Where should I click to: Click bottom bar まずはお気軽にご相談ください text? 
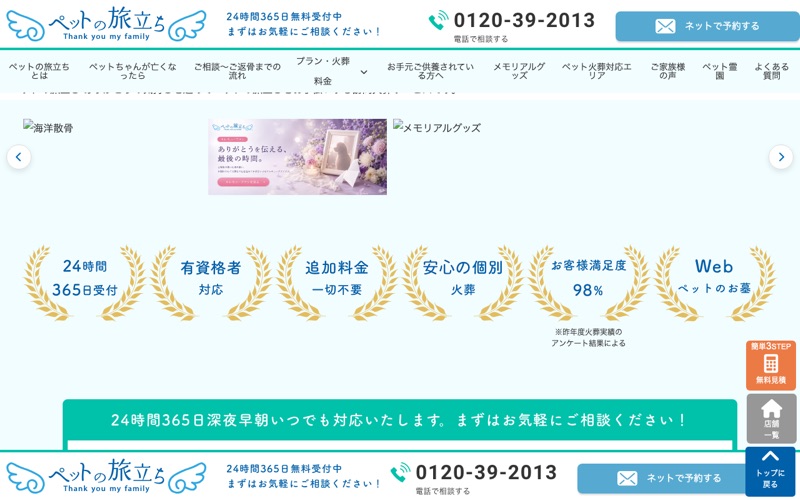(x=304, y=483)
